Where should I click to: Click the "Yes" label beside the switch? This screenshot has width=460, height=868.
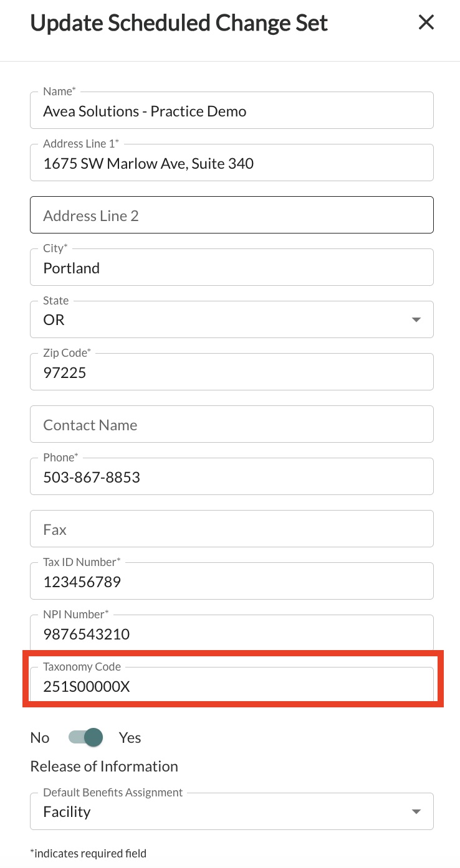[130, 738]
